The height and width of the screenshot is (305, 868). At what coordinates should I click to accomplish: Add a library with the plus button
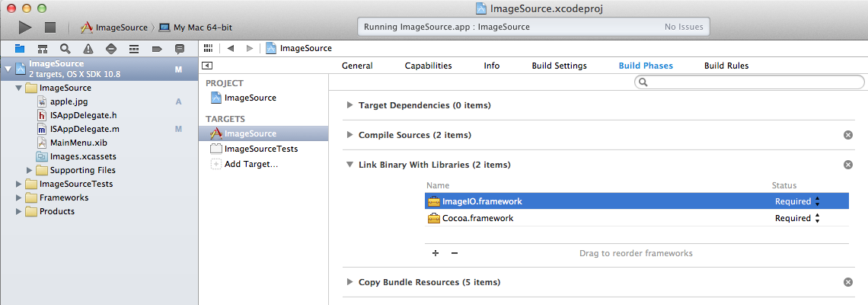click(435, 253)
